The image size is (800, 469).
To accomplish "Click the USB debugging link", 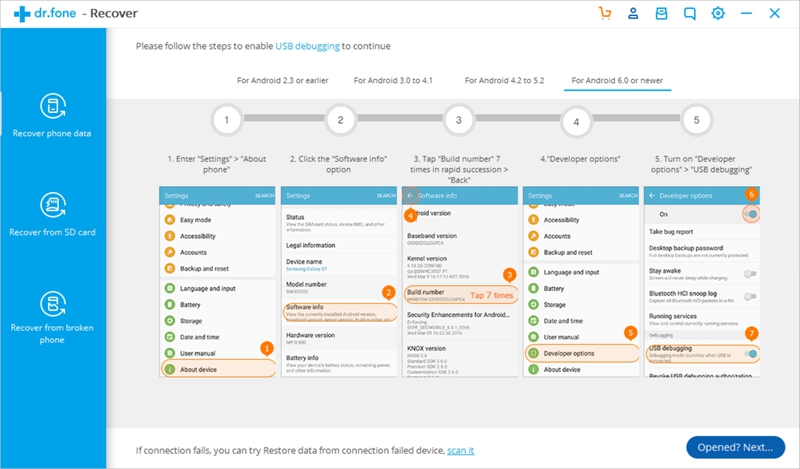I will click(307, 46).
